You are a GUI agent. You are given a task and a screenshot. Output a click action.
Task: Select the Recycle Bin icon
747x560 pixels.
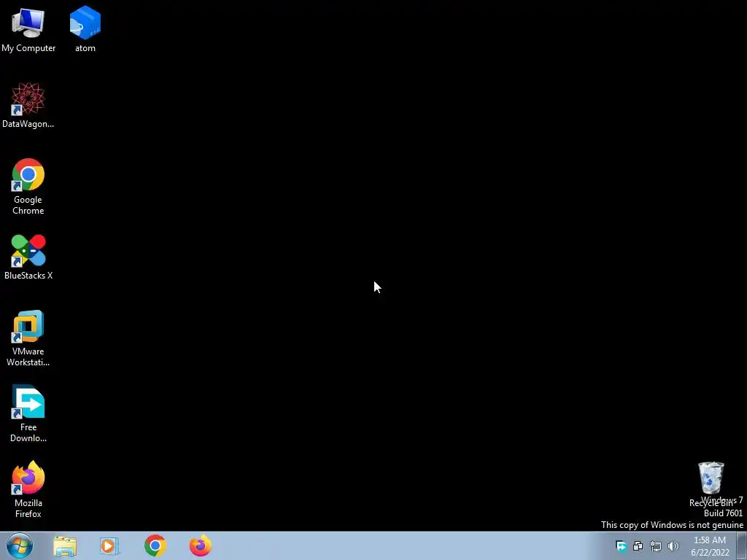711,484
